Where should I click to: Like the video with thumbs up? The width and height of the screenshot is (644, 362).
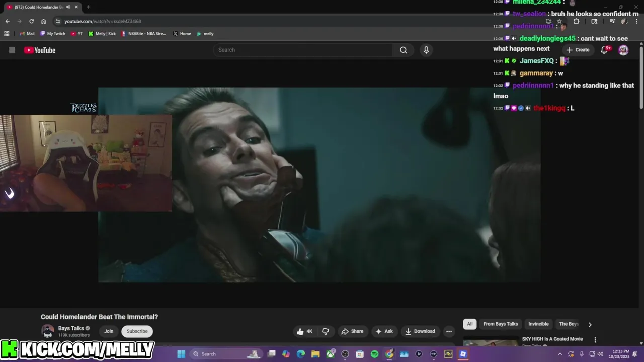pyautogui.click(x=305, y=331)
